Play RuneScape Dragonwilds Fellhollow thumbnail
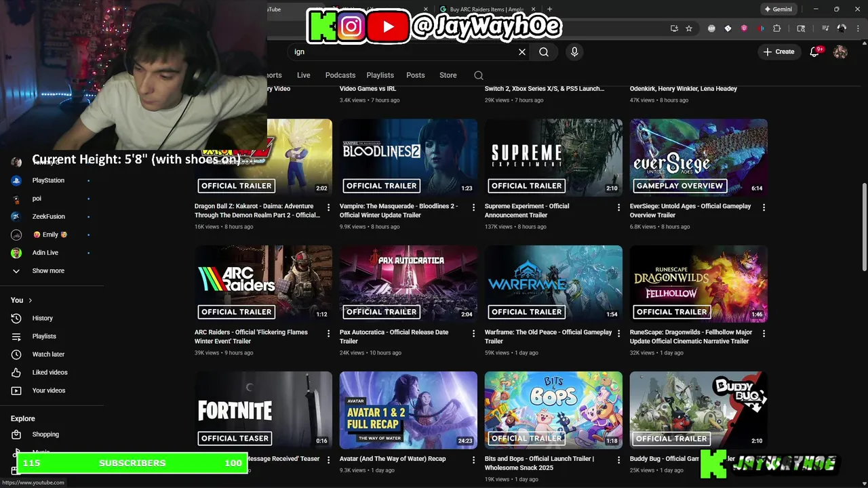The width and height of the screenshot is (868, 488). click(x=698, y=284)
